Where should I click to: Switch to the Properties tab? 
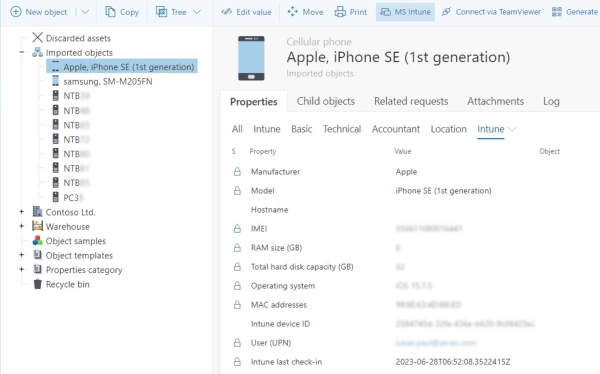pyautogui.click(x=254, y=101)
